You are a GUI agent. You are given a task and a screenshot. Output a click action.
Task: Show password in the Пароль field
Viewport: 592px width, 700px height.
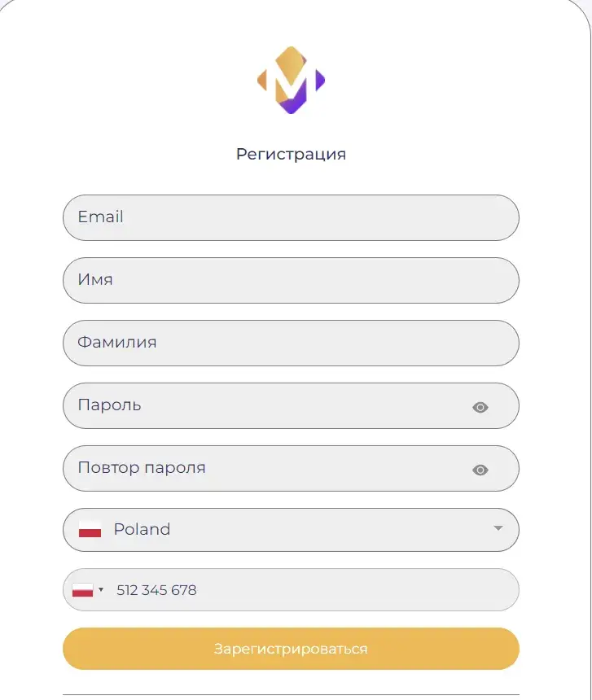480,407
